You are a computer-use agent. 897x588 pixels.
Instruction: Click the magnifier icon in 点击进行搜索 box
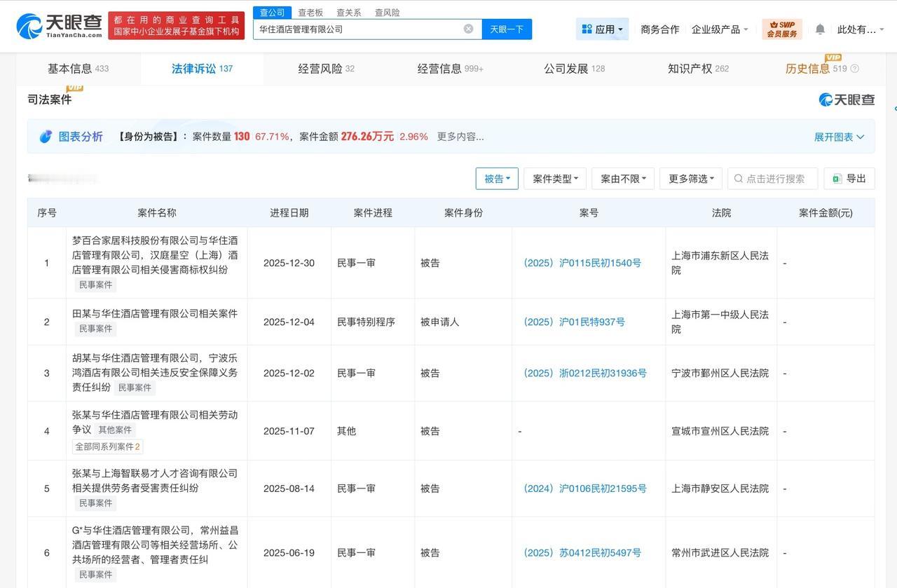(x=737, y=179)
